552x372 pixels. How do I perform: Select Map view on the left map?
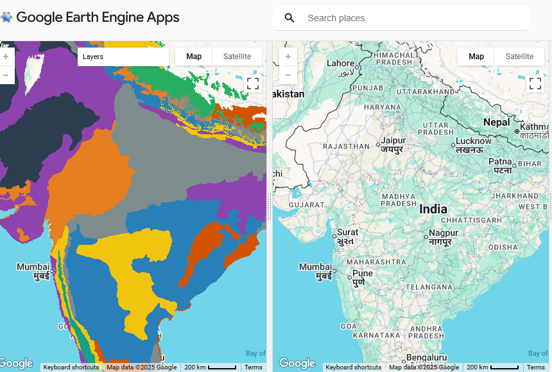tap(194, 56)
